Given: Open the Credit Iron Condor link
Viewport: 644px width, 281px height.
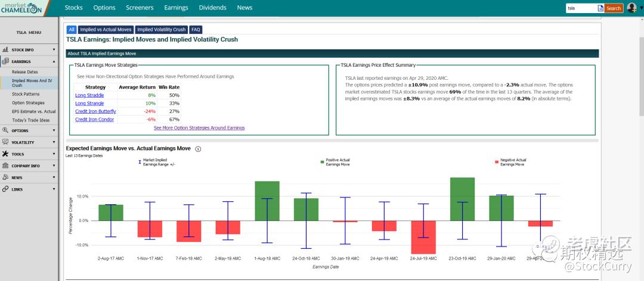Looking at the screenshot, I should click(x=94, y=120).
